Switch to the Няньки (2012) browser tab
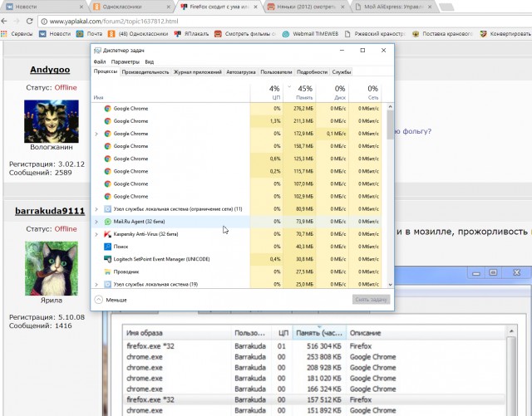The width and height of the screenshot is (532, 416). pyautogui.click(x=305, y=7)
